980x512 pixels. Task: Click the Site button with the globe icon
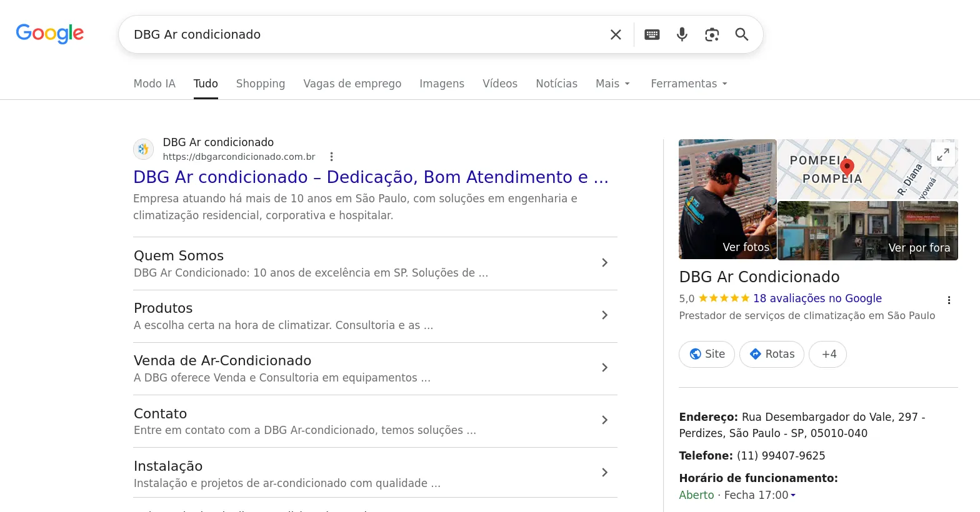[707, 354]
